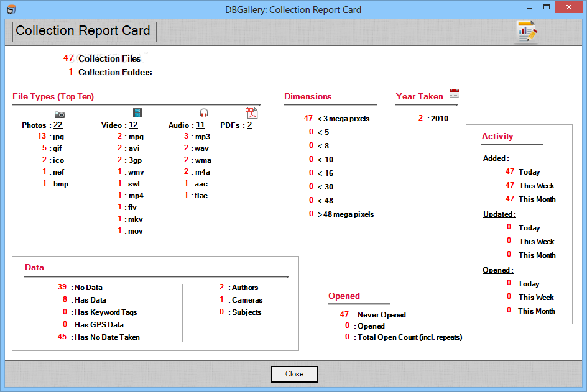Screen dimensions: 587x392
Task: Click the PDF icon above PDFs
Action: click(252, 113)
